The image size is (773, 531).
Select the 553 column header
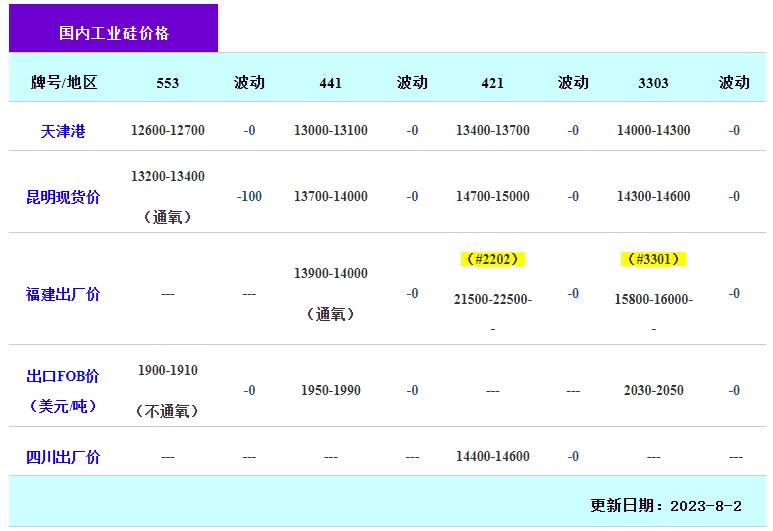pos(168,83)
